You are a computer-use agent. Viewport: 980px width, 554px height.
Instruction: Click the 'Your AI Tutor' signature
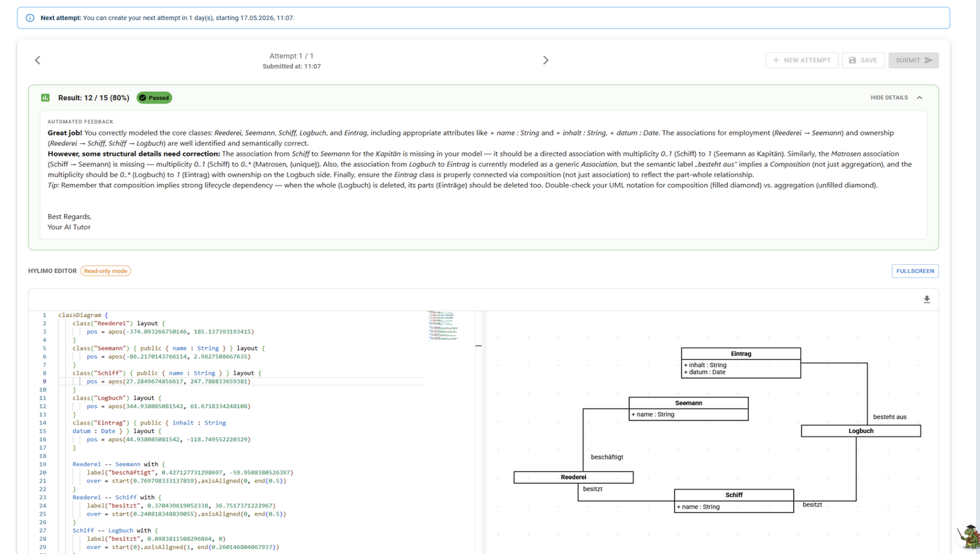pyautogui.click(x=69, y=227)
